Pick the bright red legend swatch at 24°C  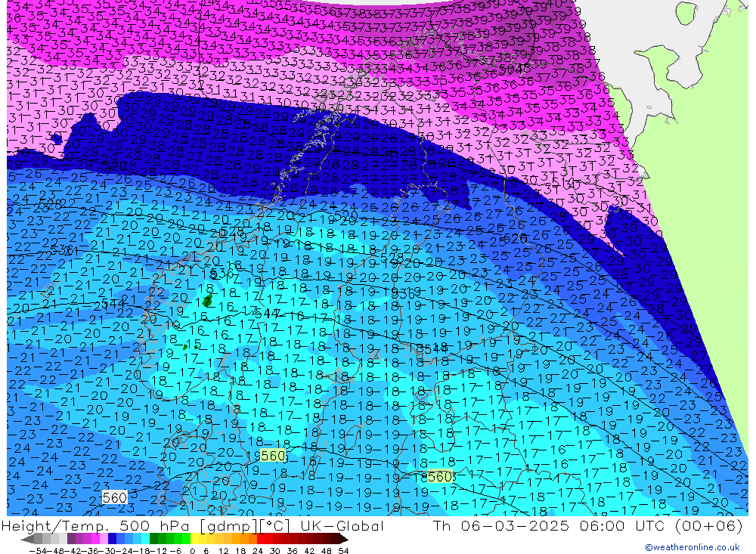pyautogui.click(x=261, y=539)
